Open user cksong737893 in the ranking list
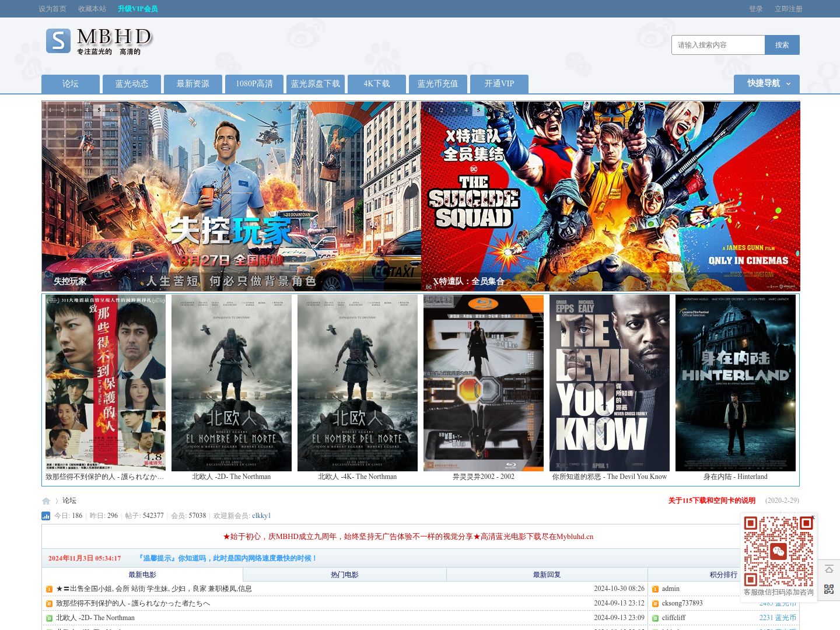Image resolution: width=840 pixels, height=630 pixels. coord(682,603)
